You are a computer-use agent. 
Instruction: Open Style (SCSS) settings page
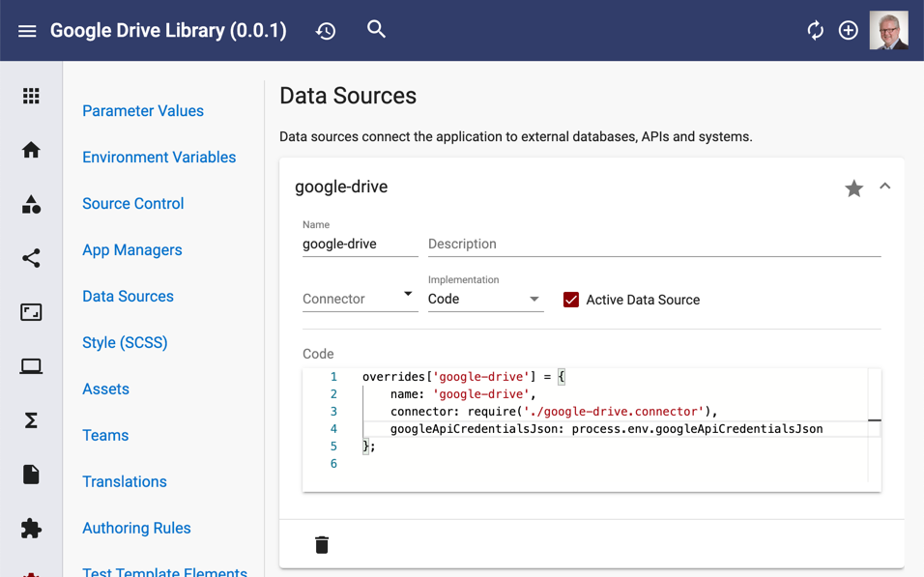coord(125,342)
